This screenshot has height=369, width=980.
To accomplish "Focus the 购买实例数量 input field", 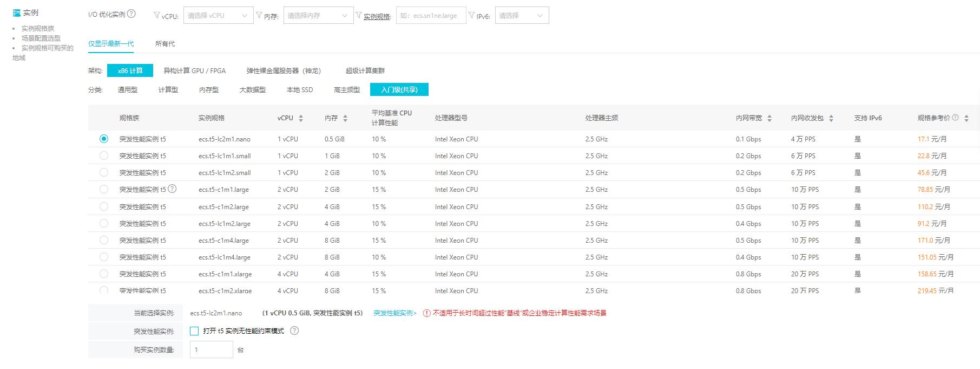I will pos(212,349).
